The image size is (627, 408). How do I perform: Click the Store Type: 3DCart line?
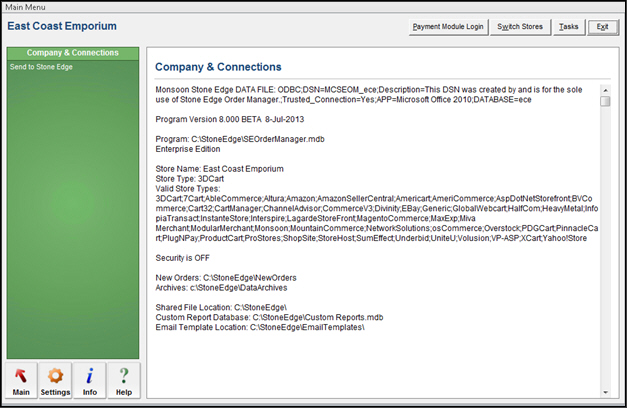click(x=190, y=179)
